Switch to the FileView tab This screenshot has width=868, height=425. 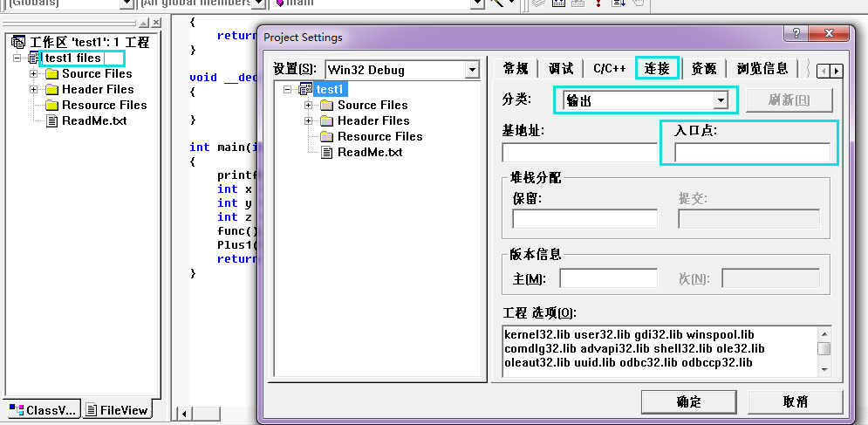(118, 410)
